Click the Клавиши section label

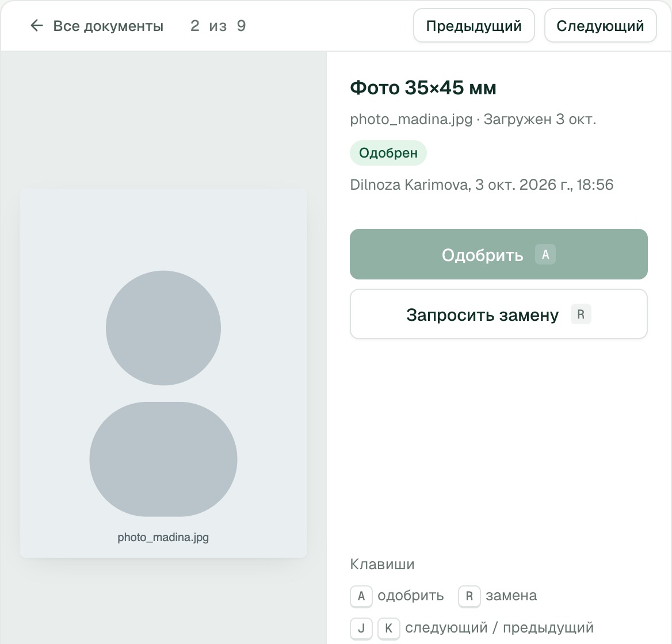point(382,564)
